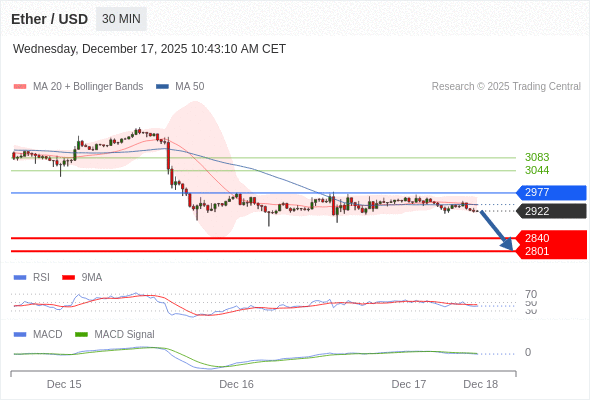Click the RSI 70 level label
Screen dimensions: 590x400
pyautogui.click(x=531, y=294)
